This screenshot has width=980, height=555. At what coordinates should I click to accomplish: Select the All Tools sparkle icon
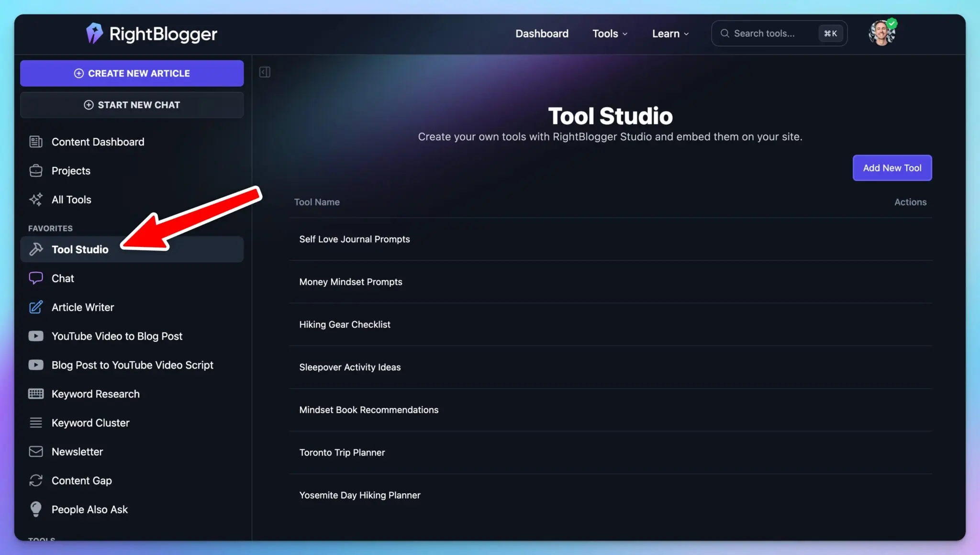pyautogui.click(x=36, y=200)
